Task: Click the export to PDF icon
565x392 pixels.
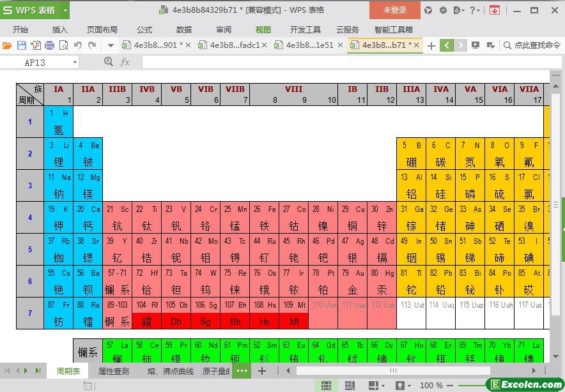Action: (x=36, y=45)
